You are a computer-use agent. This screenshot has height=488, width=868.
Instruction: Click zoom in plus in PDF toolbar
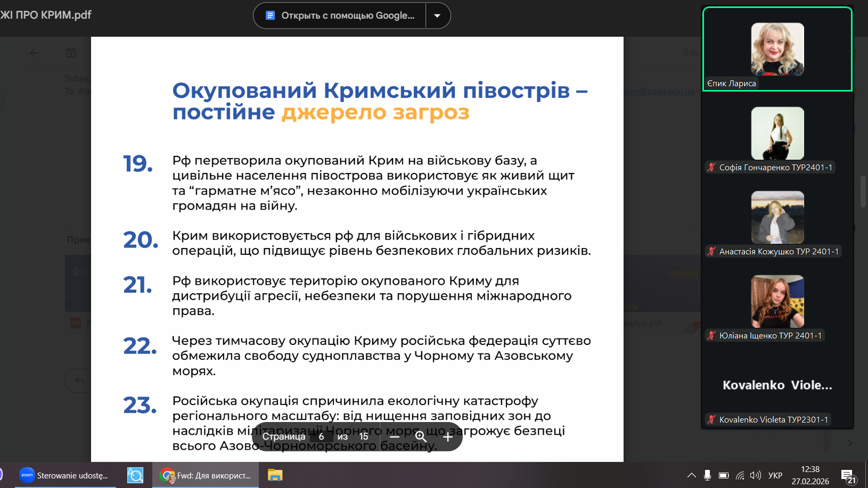click(448, 437)
